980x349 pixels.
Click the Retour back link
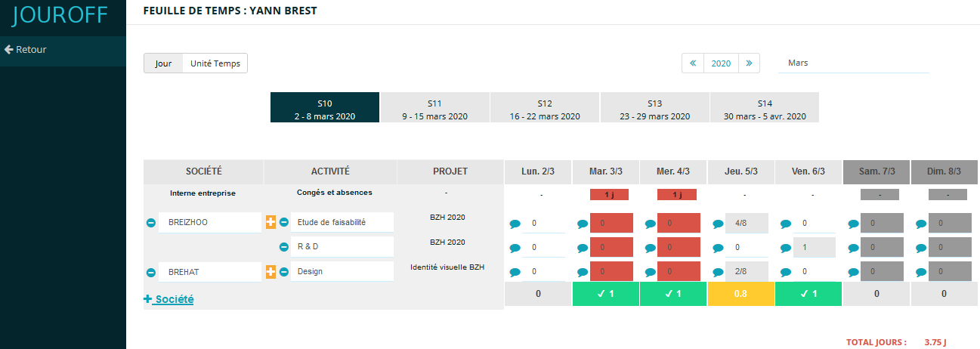point(26,50)
